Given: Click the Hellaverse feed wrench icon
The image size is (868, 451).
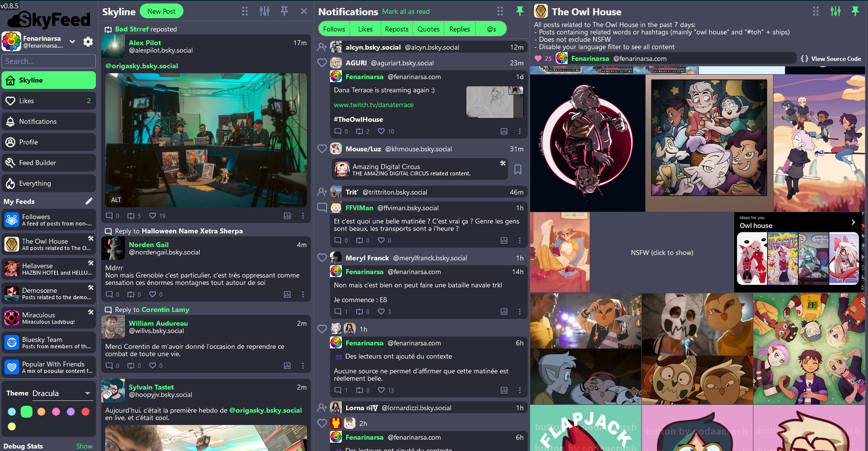Looking at the screenshot, I should [x=90, y=263].
